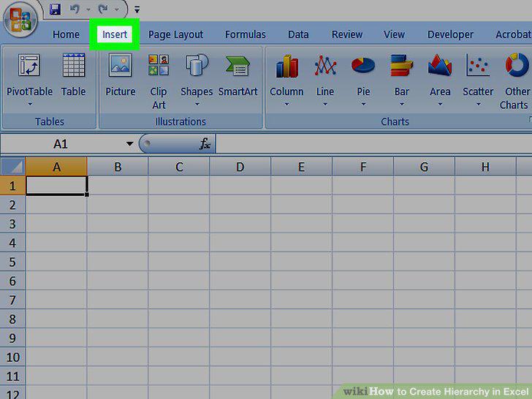Click cell A1
The height and width of the screenshot is (399, 532).
56,186
